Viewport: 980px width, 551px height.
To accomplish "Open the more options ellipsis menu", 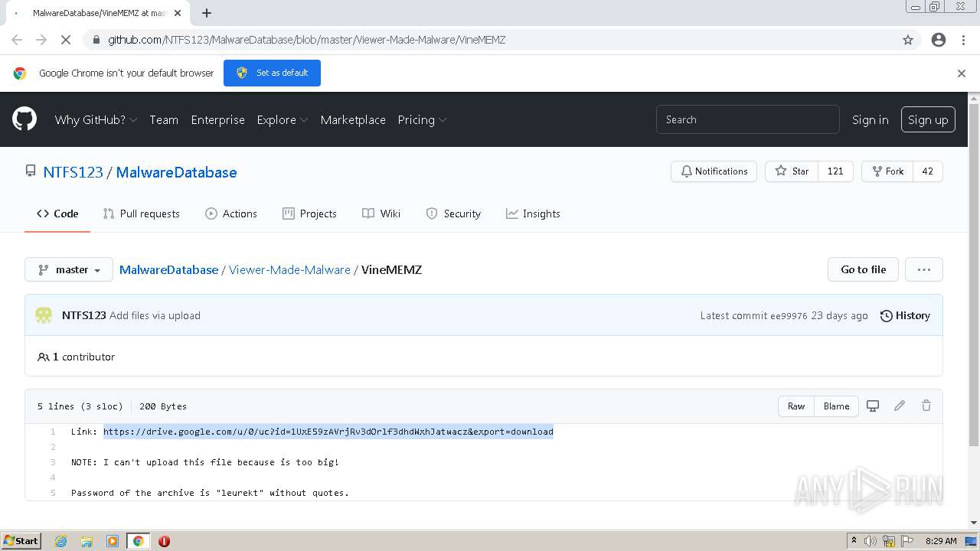I will click(x=924, y=269).
